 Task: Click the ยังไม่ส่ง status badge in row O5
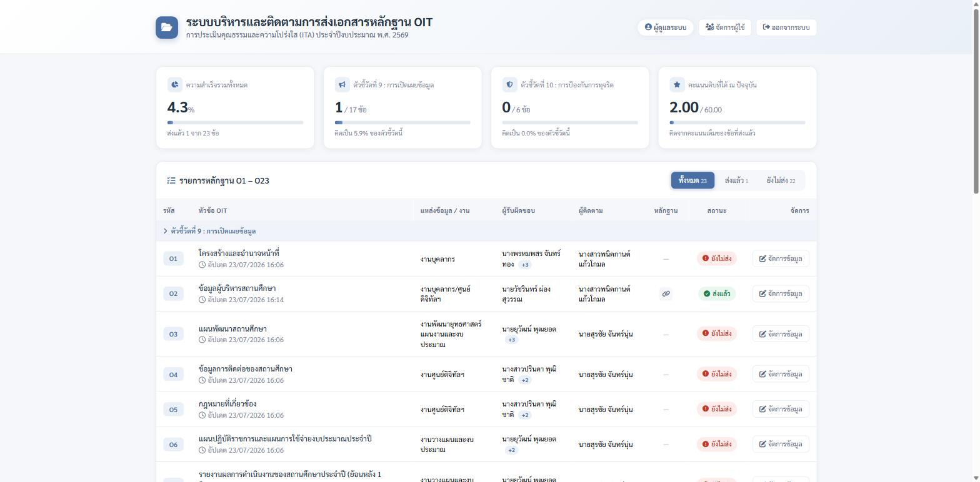tap(717, 410)
